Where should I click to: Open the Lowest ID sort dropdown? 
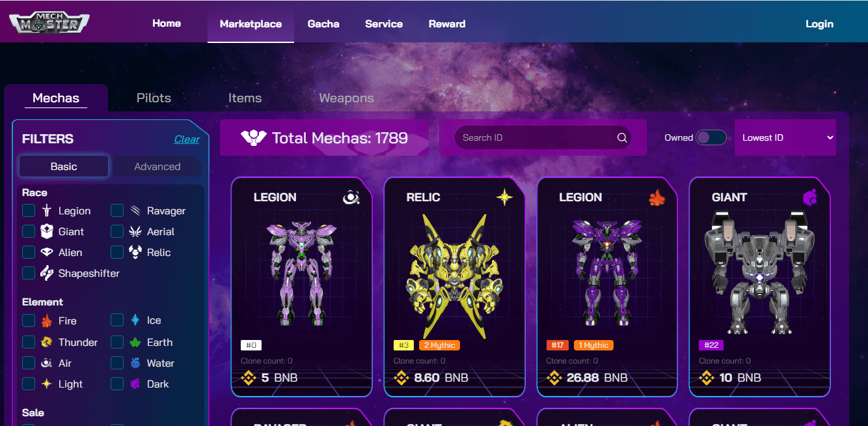(785, 137)
